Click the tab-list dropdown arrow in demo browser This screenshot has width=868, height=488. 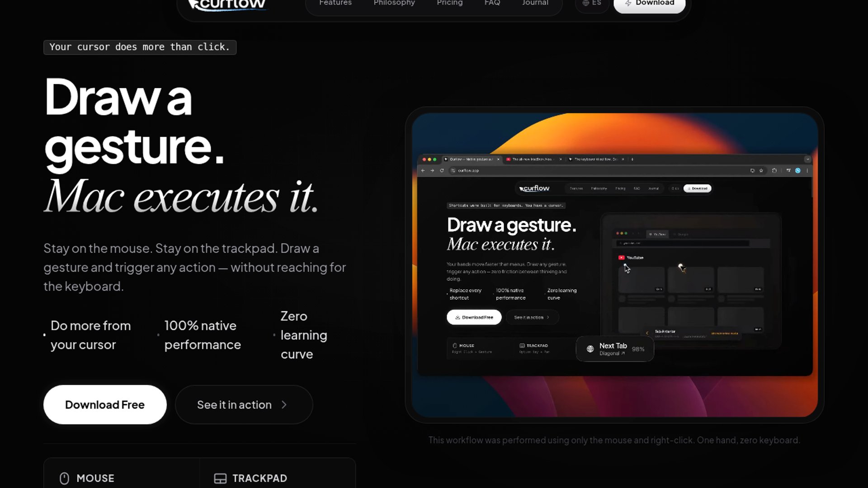807,159
